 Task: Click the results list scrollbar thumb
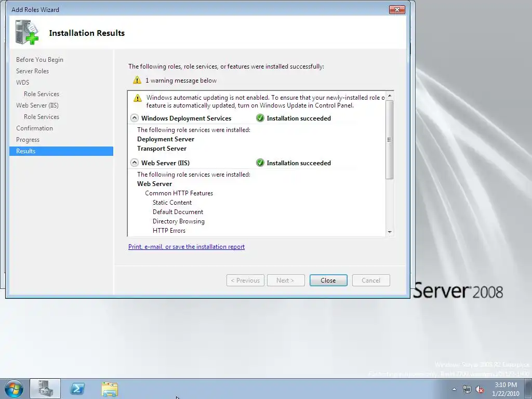[x=390, y=139]
